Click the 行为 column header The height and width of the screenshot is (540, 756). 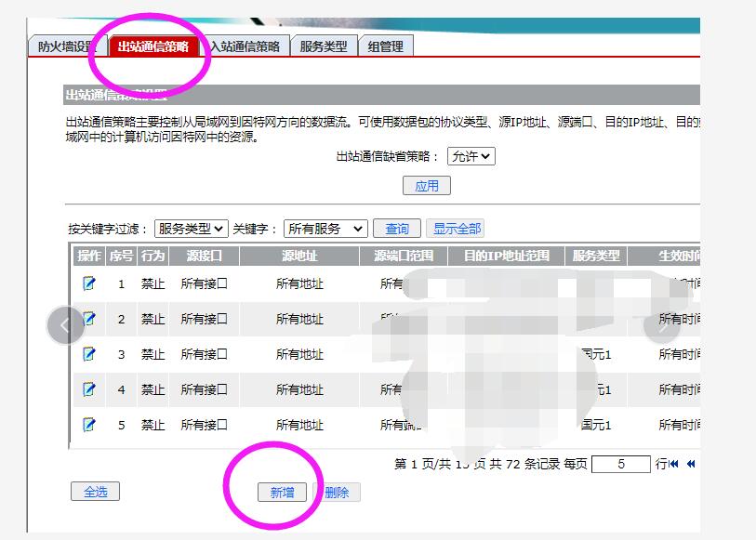coord(153,256)
